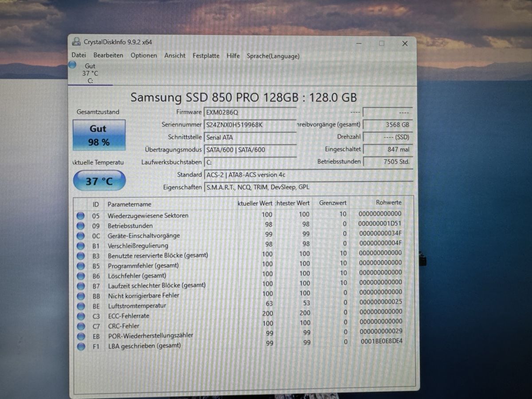The image size is (532, 399).
Task: Click status circle of LBA geschrieben row
Action: click(x=80, y=346)
